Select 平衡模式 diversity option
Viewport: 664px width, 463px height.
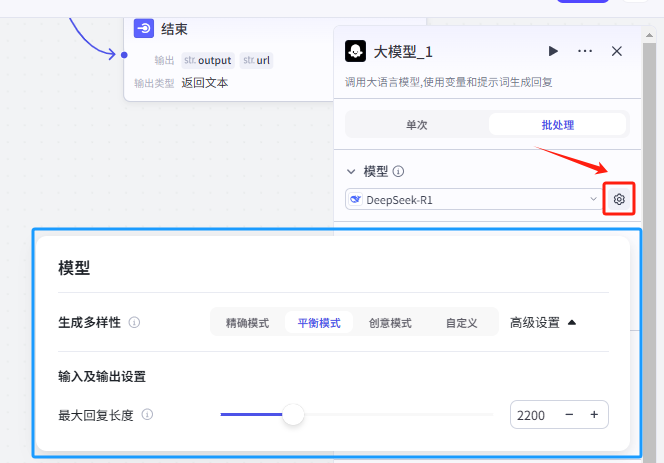tap(318, 323)
